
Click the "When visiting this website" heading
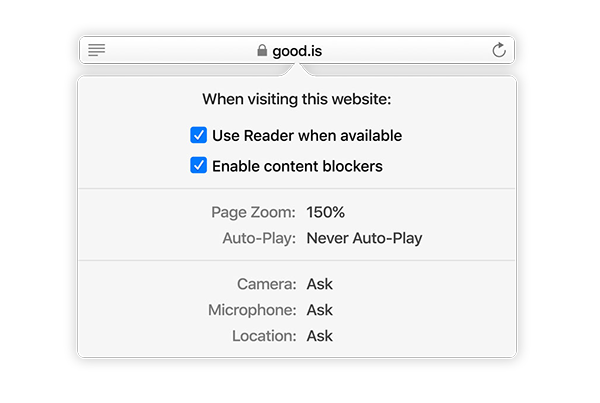(297, 99)
